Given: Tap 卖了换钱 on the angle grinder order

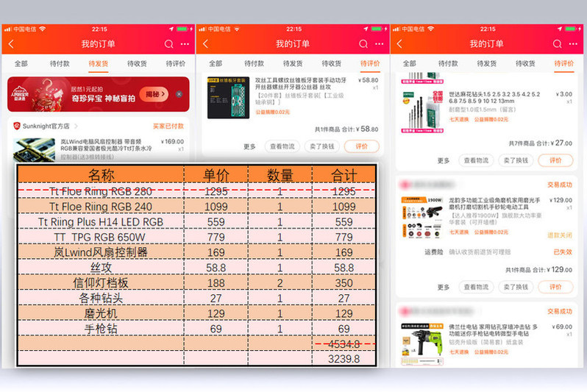Looking at the screenshot, I should click(x=517, y=287).
